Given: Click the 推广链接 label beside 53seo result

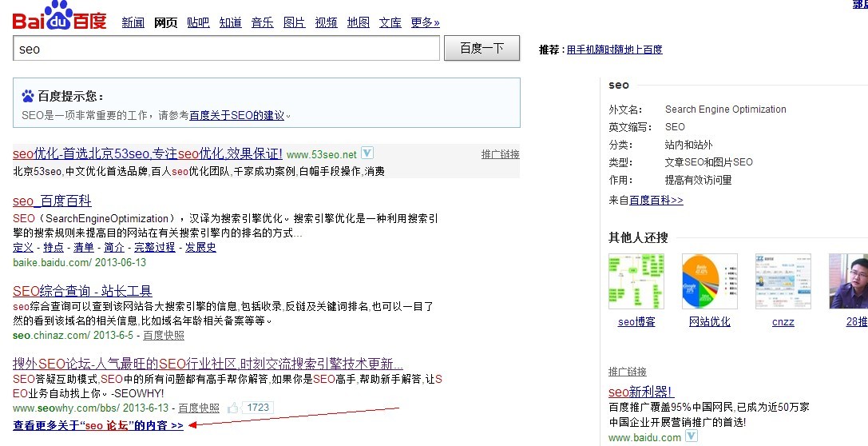Looking at the screenshot, I should point(501,154).
